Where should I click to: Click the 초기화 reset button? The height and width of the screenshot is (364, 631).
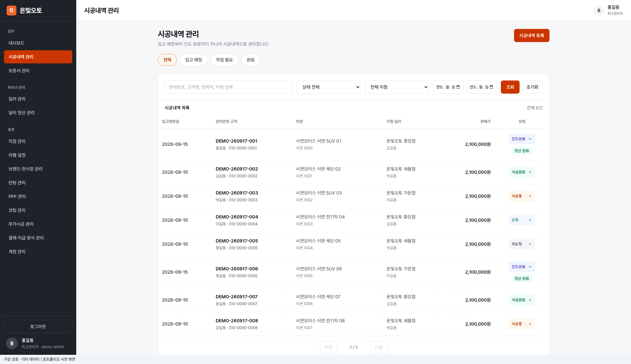pyautogui.click(x=532, y=87)
